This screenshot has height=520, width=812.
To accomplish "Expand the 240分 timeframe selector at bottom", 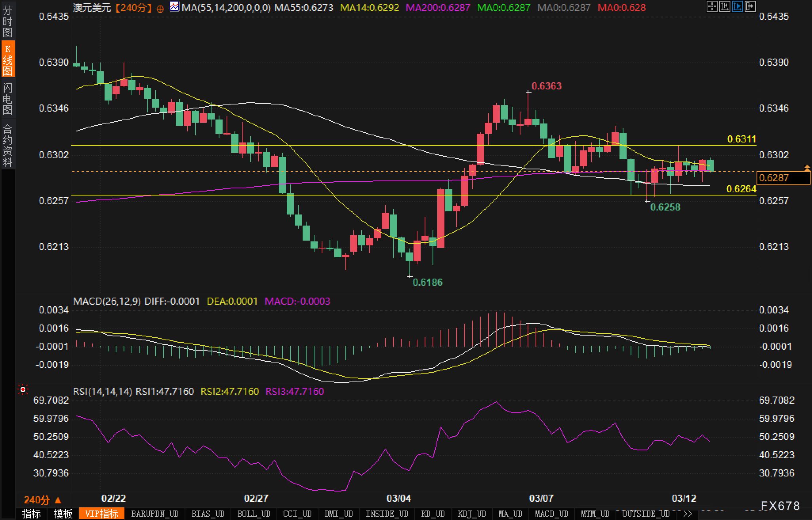I will (x=42, y=500).
